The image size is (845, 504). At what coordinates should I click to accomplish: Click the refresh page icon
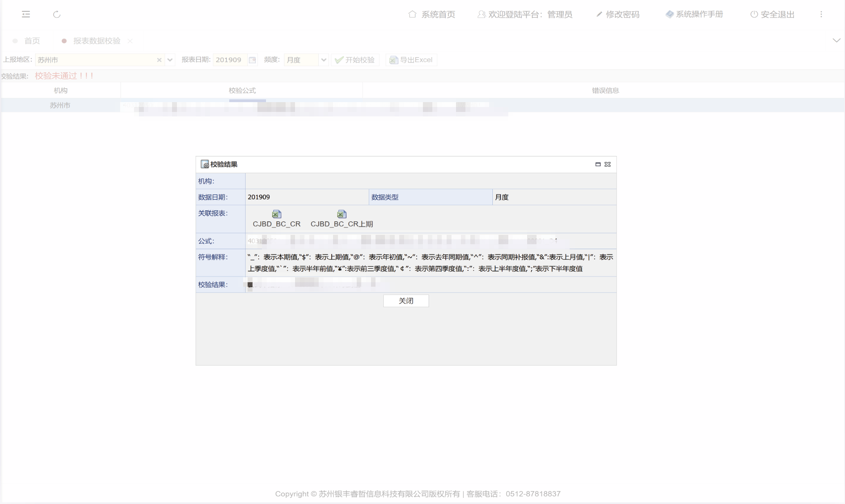click(57, 14)
